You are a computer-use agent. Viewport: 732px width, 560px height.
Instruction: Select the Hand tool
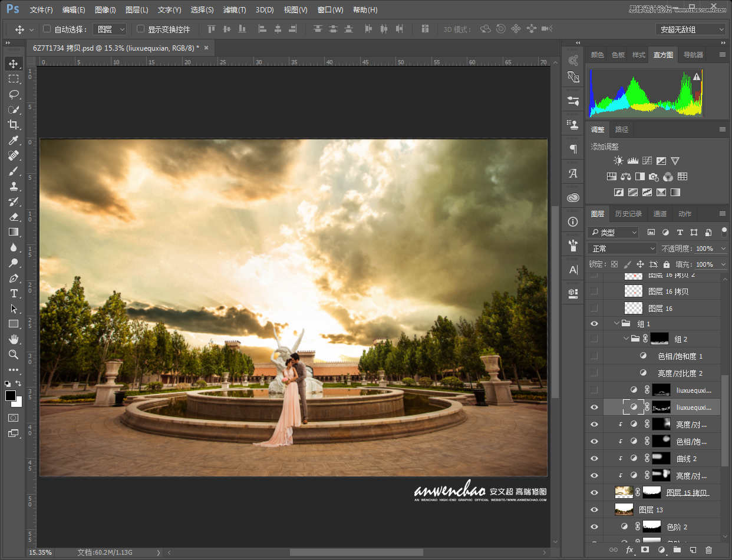point(13,339)
